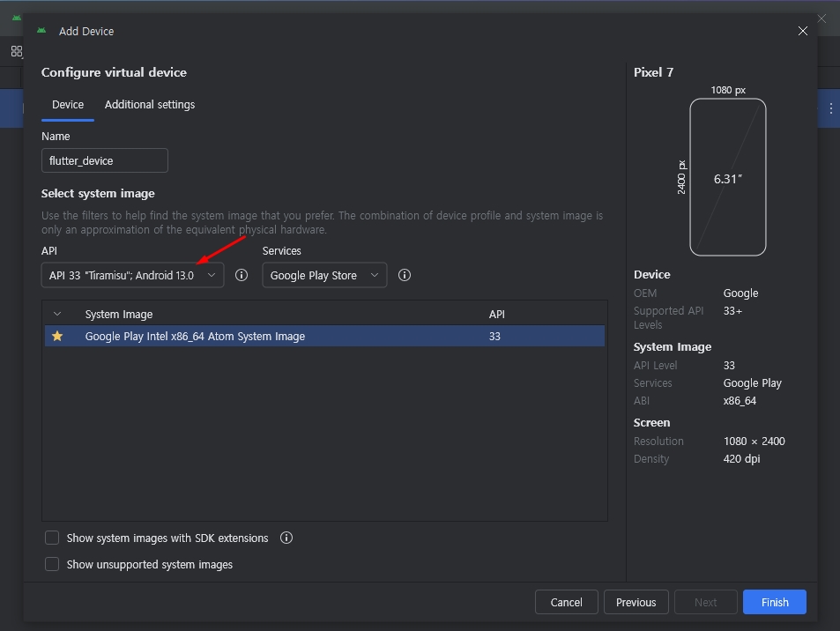Click the Supported API Levels value 33+
Viewport: 840px width, 631px height.
pos(732,311)
